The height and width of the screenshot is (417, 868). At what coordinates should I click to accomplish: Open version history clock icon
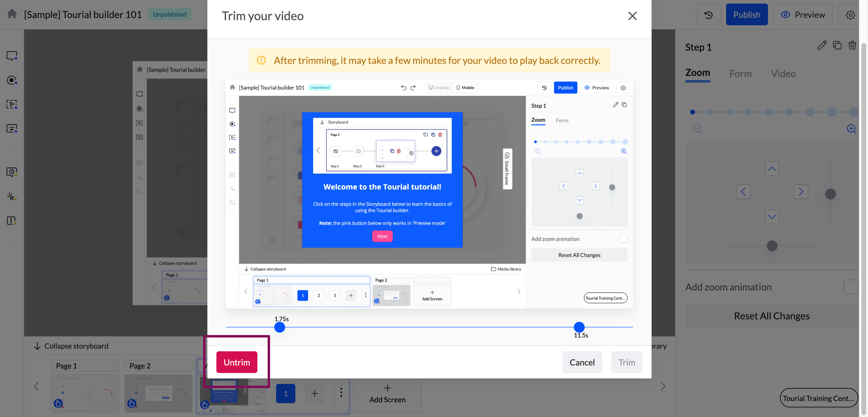(708, 15)
